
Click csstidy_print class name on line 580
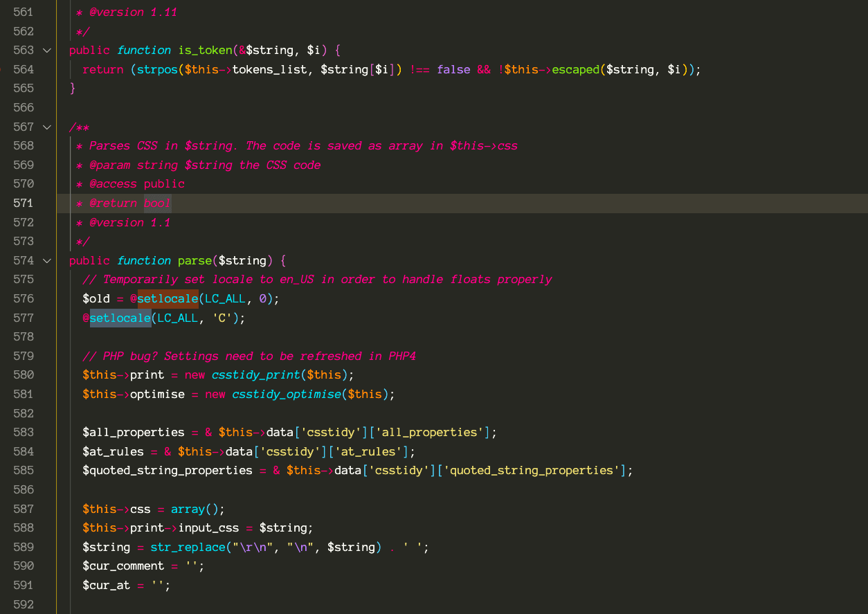pos(256,374)
